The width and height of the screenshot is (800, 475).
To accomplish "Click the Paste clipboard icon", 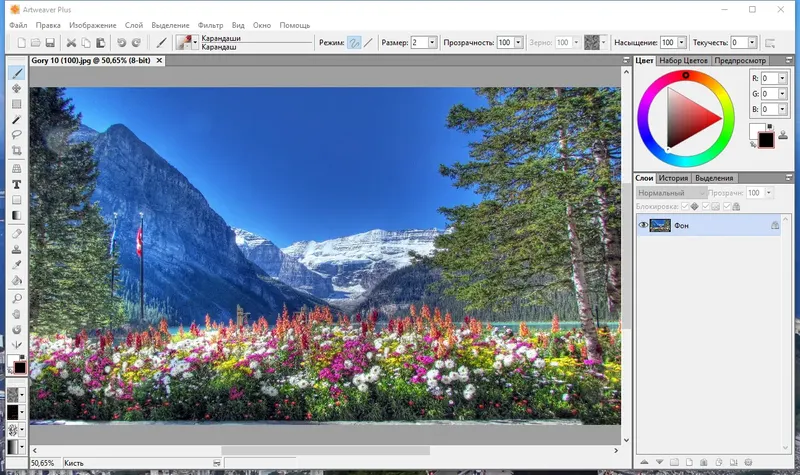I will click(101, 43).
